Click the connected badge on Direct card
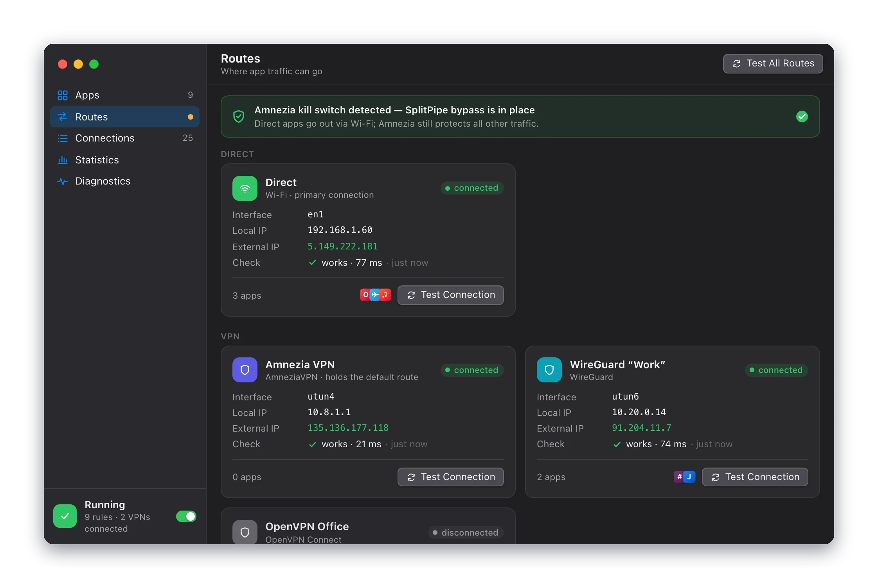 (x=472, y=188)
